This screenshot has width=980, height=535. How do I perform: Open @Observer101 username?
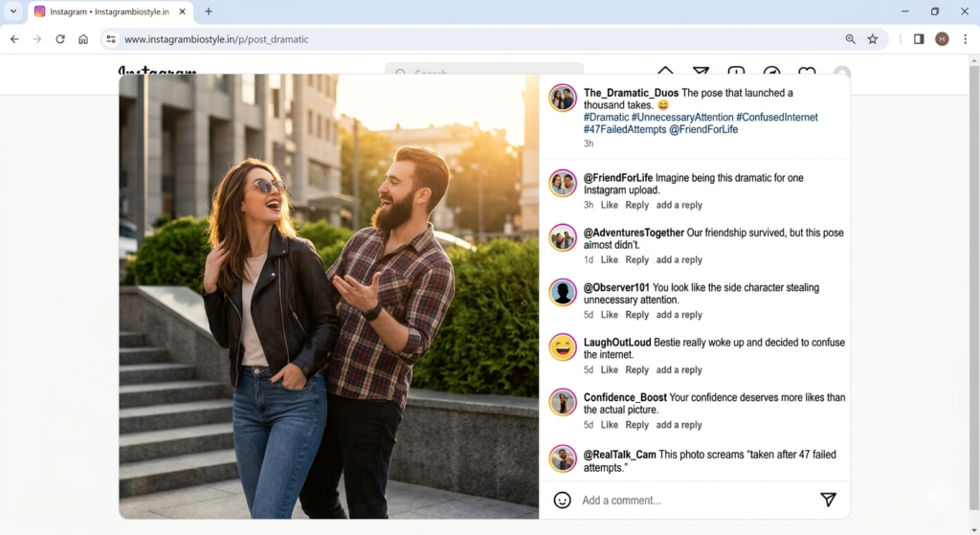[x=617, y=287]
